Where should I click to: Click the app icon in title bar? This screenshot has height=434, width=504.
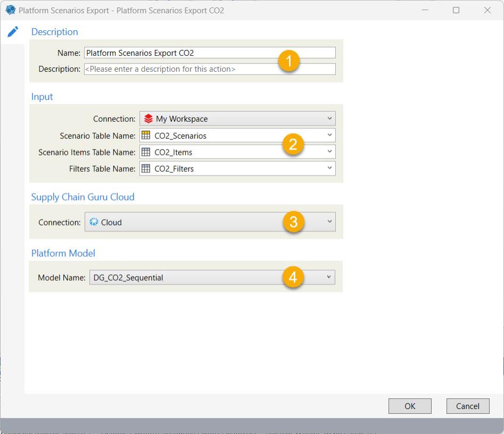(x=10, y=10)
